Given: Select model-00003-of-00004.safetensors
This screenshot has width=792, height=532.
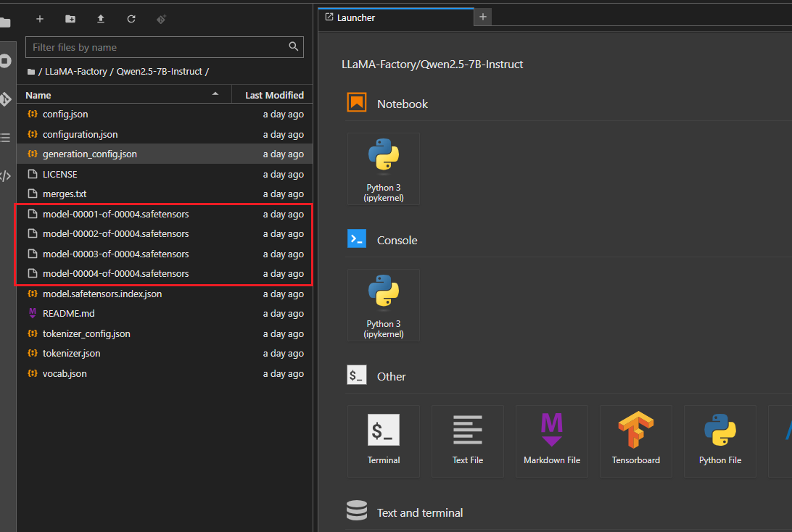Looking at the screenshot, I should point(165,254).
